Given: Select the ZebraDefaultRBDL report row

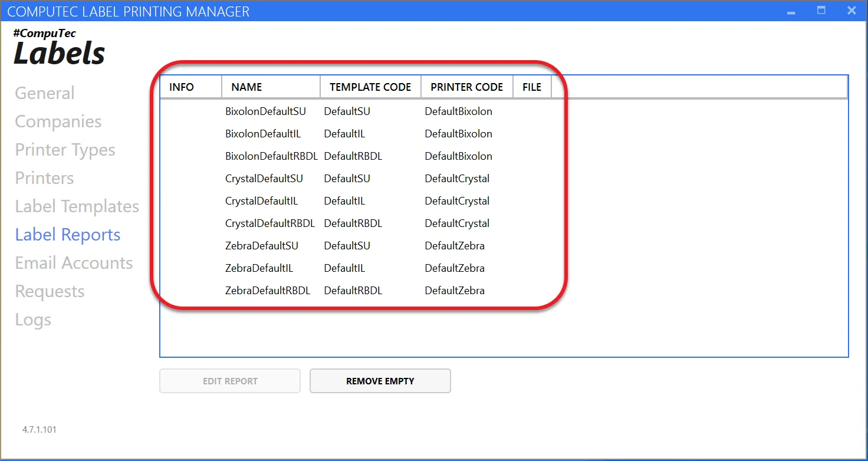Looking at the screenshot, I should point(268,291).
